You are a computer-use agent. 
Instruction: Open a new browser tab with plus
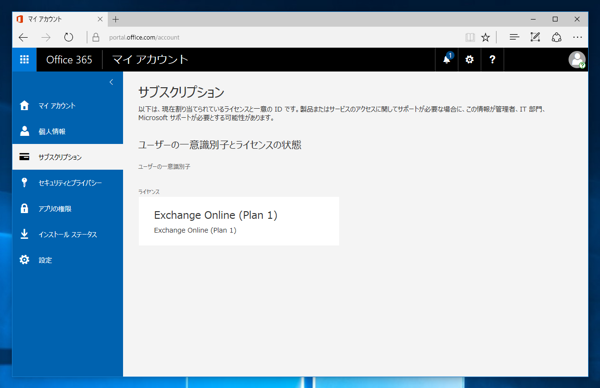(x=116, y=19)
